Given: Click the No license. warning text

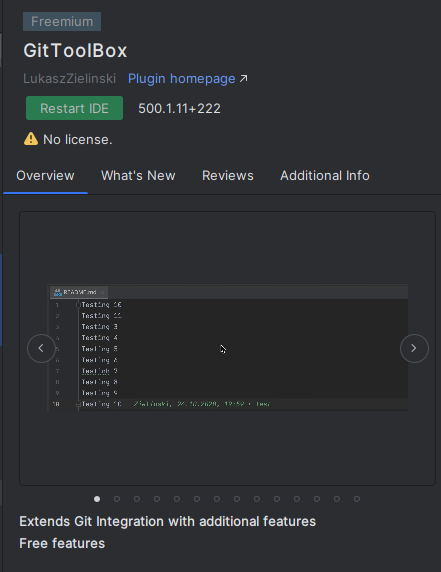Looking at the screenshot, I should tap(78, 139).
